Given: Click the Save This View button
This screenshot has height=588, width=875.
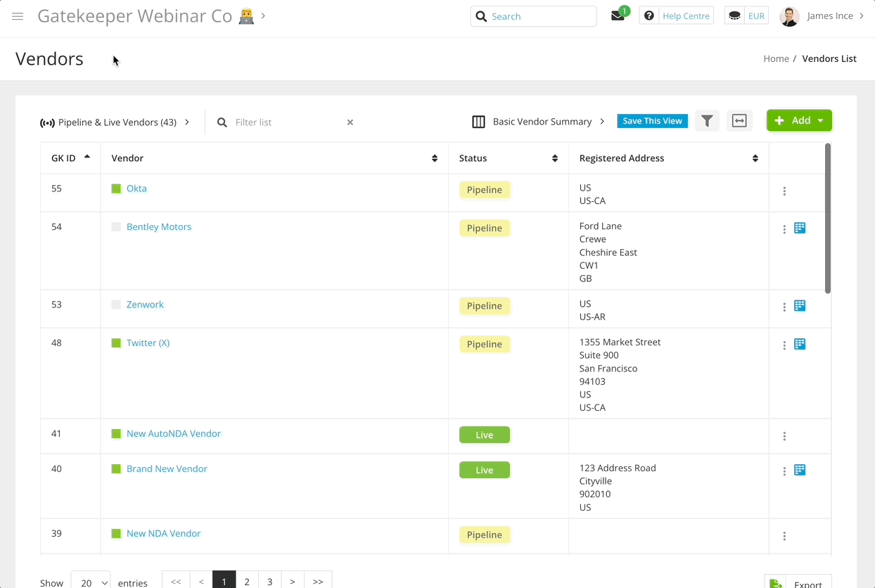Looking at the screenshot, I should pos(652,121).
